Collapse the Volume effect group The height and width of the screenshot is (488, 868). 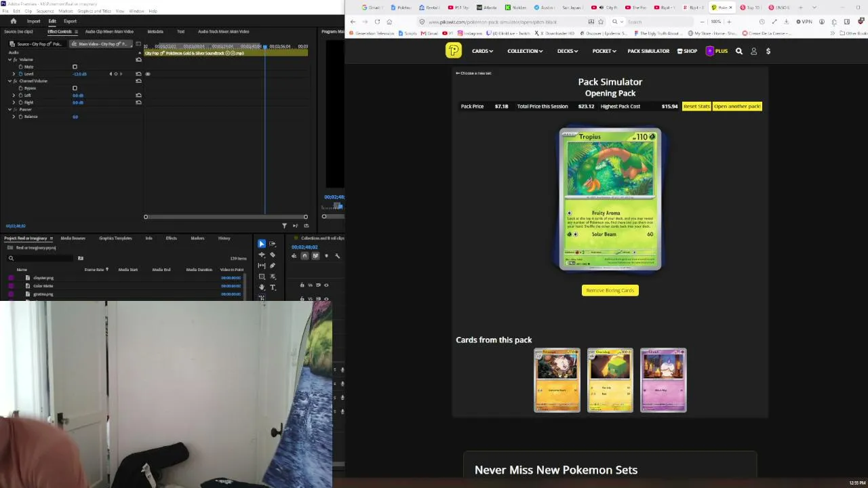pos(9,60)
